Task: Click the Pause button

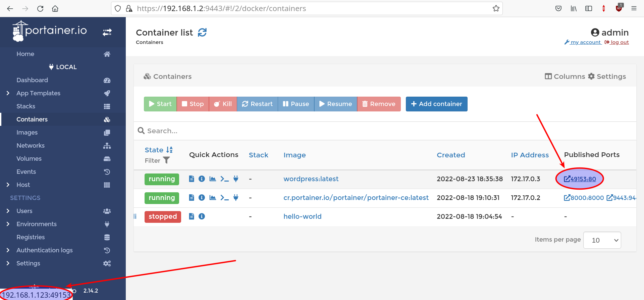Action: pyautogui.click(x=296, y=104)
